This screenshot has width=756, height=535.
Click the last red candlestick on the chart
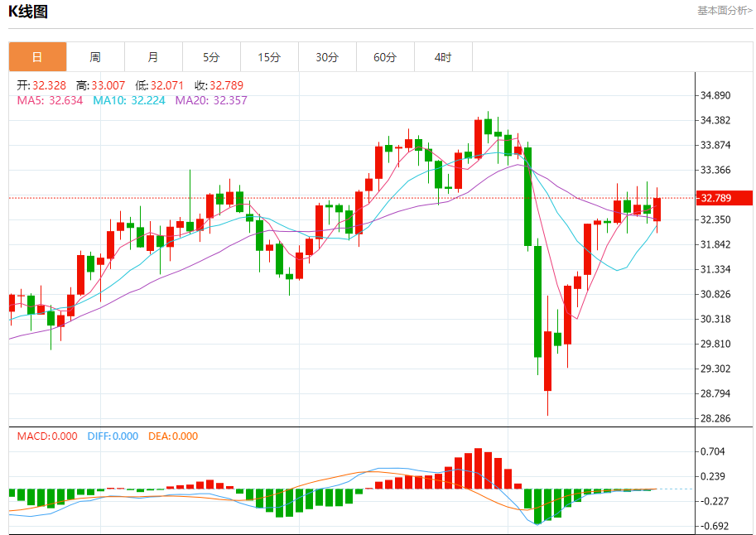[657, 210]
